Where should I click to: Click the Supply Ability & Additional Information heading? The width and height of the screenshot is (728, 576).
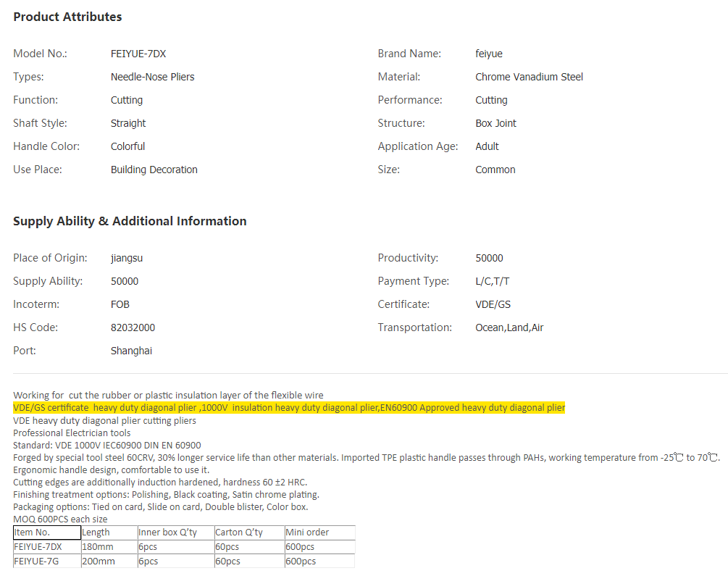pos(130,221)
